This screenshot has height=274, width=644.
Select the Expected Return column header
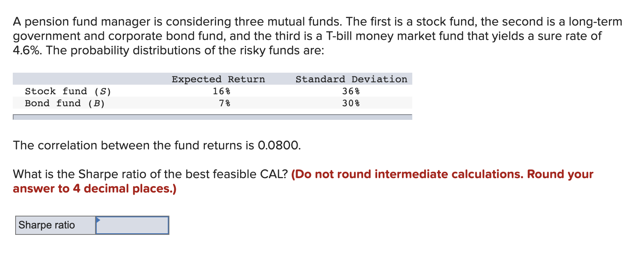coord(219,79)
